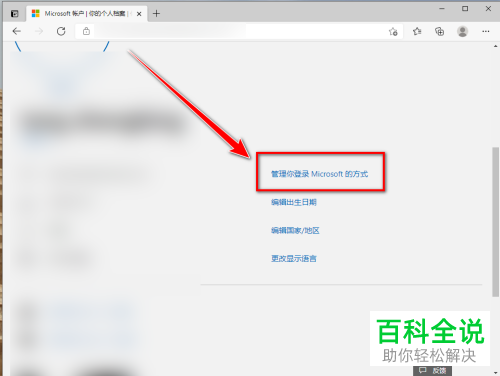Reload the current page
The image size is (500, 376).
(x=61, y=31)
